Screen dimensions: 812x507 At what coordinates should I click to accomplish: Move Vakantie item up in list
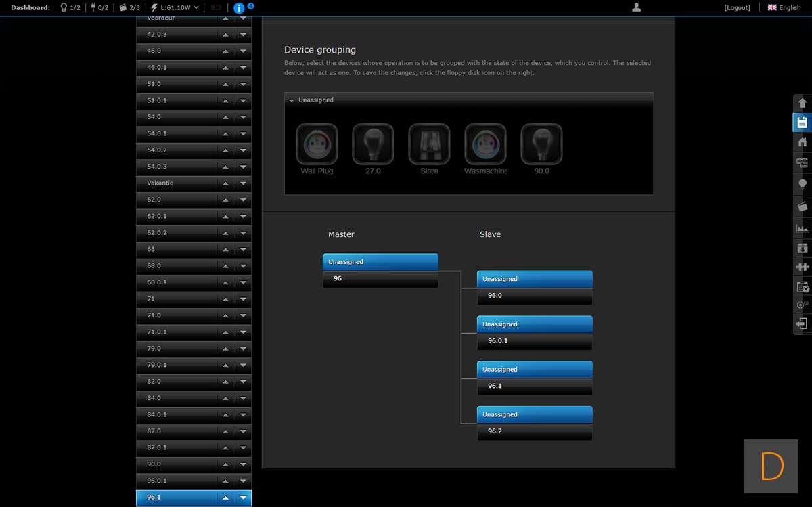click(225, 183)
